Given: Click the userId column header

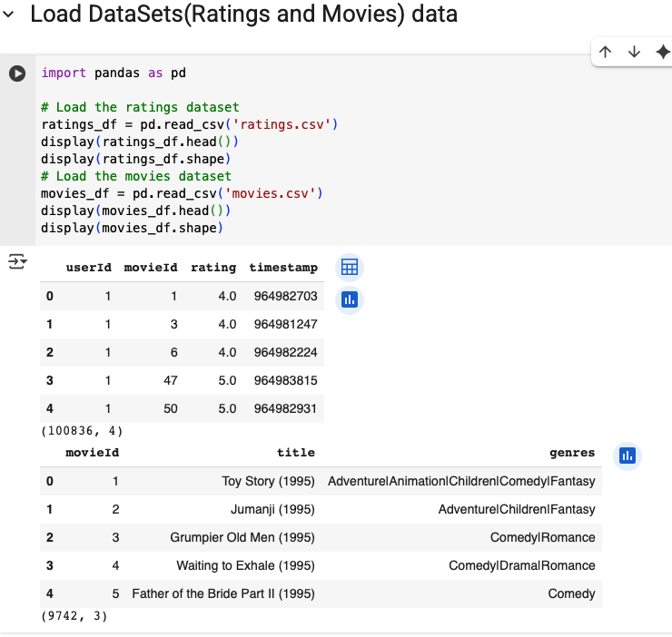Looking at the screenshot, I should click(x=89, y=268).
